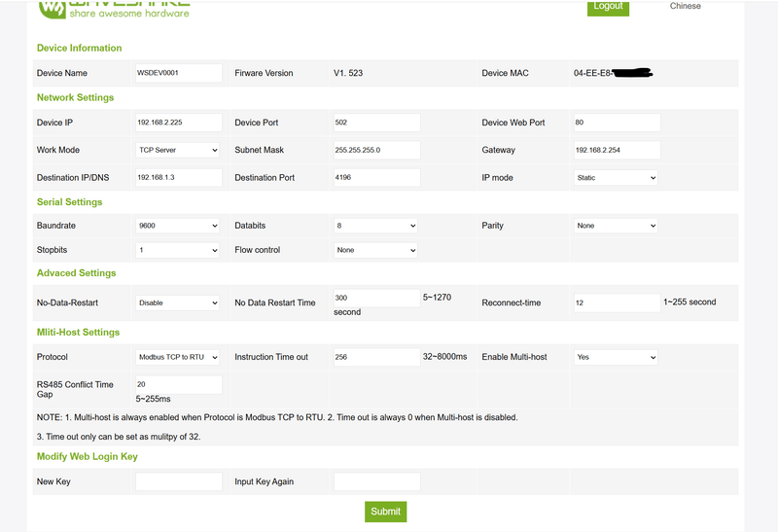Image resolution: width=778 pixels, height=532 pixels.
Task: Open the Baundrate dropdown
Action: pos(178,226)
